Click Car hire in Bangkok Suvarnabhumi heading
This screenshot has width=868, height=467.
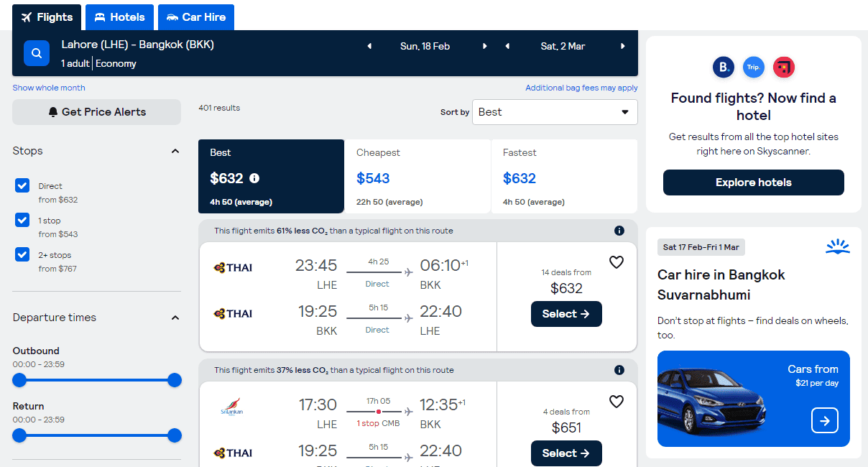coord(721,285)
